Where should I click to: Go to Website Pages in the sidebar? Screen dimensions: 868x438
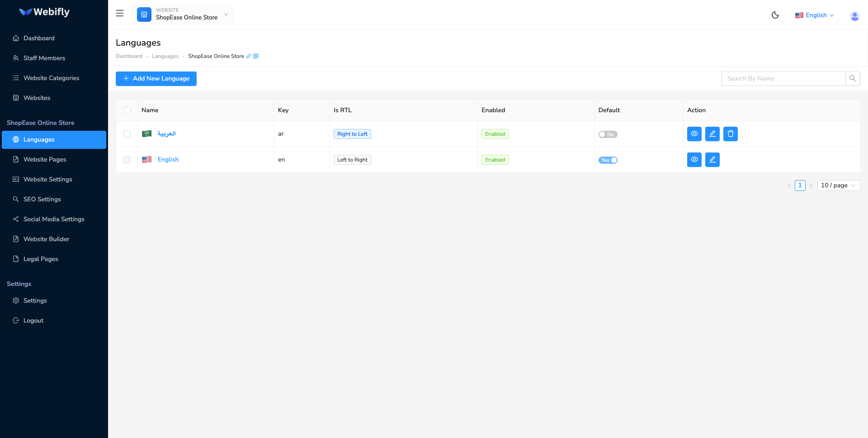45,159
